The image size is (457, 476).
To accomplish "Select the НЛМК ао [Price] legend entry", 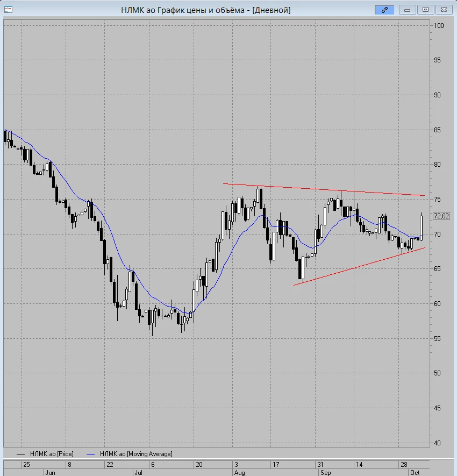I will pos(52,454).
